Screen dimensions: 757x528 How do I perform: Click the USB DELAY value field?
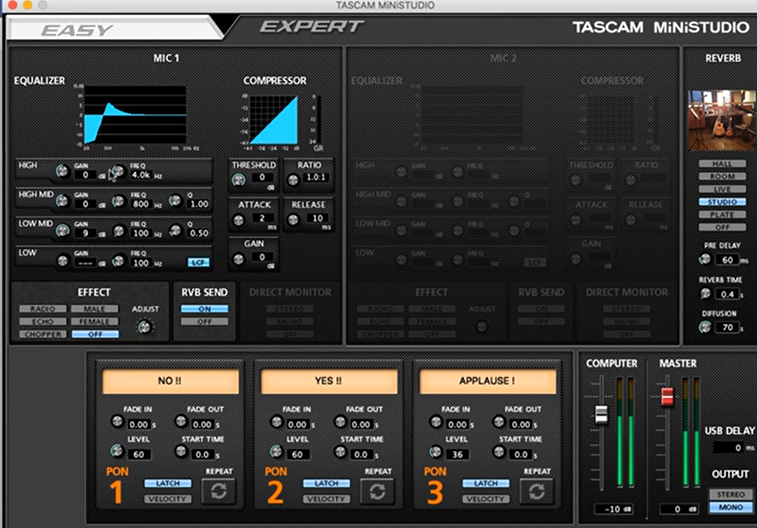tap(729, 448)
